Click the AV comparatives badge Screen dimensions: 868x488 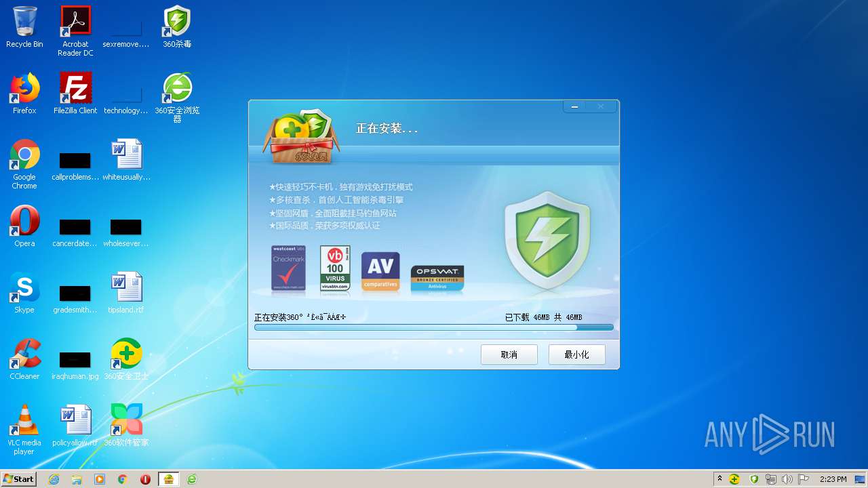click(380, 272)
